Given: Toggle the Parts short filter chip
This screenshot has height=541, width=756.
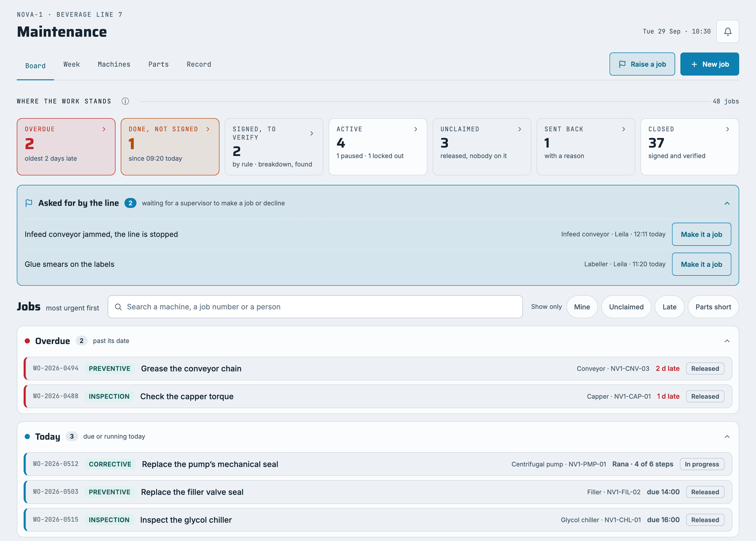Looking at the screenshot, I should click(713, 307).
